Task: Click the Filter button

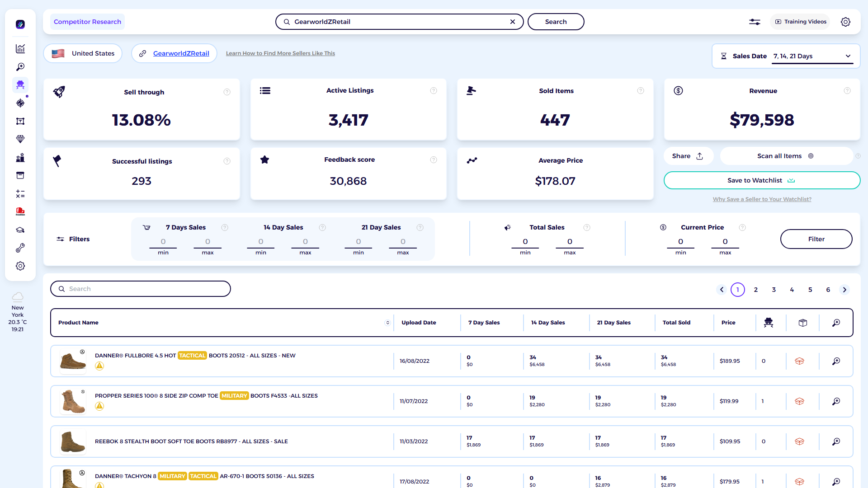Action: pos(816,239)
